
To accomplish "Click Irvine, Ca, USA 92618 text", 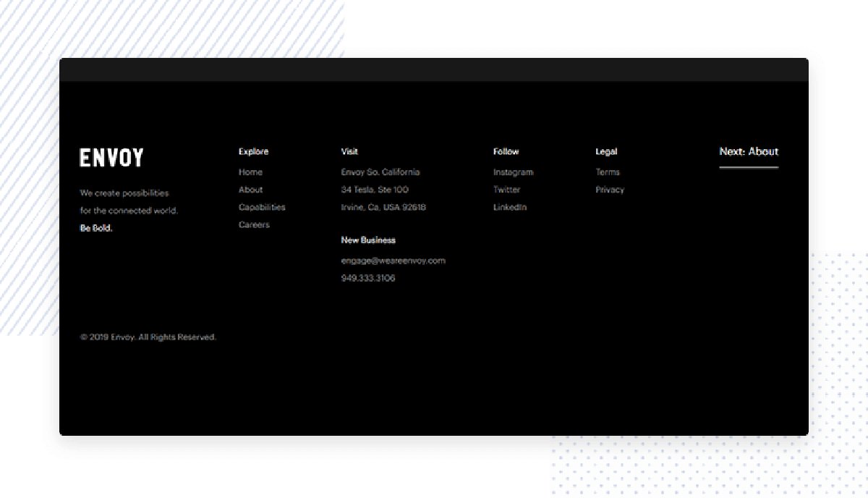I will (x=383, y=207).
